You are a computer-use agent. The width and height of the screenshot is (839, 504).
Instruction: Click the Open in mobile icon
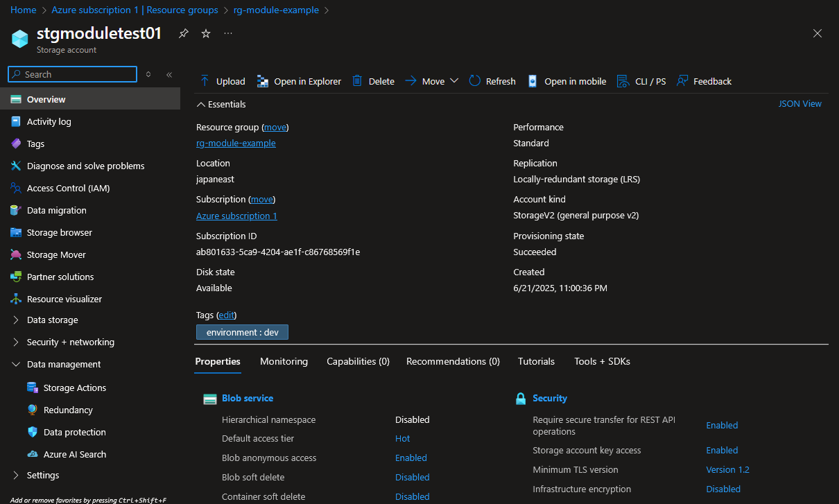click(x=533, y=81)
